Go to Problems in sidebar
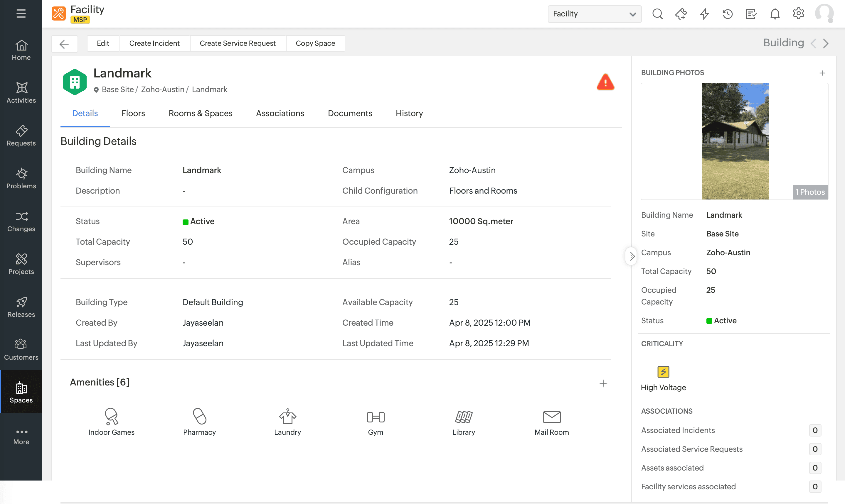845x504 pixels. [x=21, y=178]
